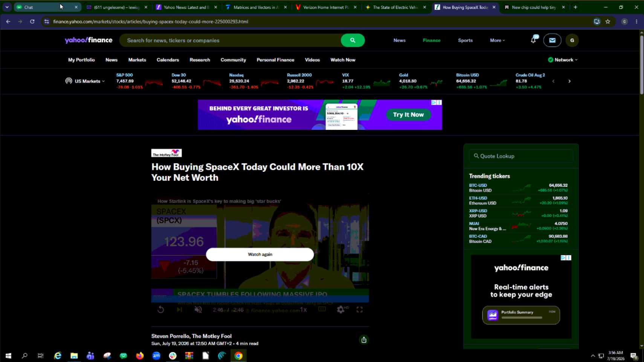The image size is (644, 362).
Task: Open a new browser tab
Action: point(575,7)
